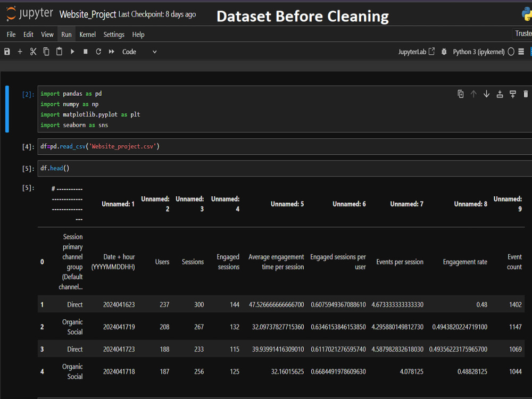Click into the pd.read_csv code cell
This screenshot has width=532, height=399.
point(285,147)
